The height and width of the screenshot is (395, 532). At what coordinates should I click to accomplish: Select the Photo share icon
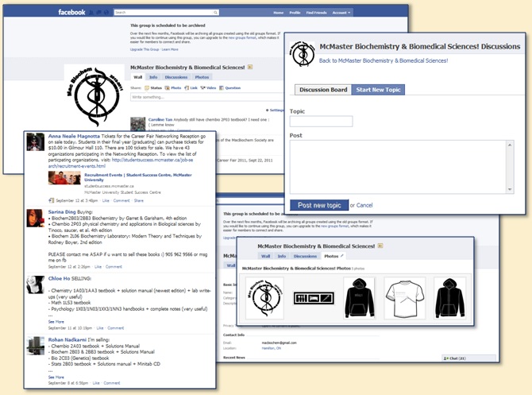point(167,88)
